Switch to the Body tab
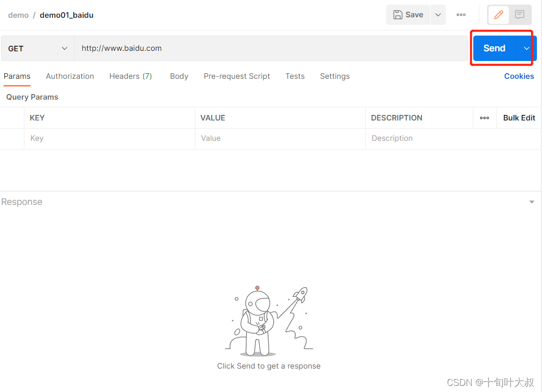Image resolution: width=542 pixels, height=392 pixels. [179, 76]
